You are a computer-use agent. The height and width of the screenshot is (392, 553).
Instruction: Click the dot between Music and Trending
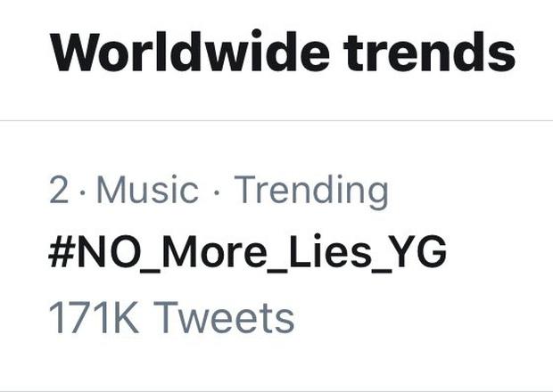[217, 191]
